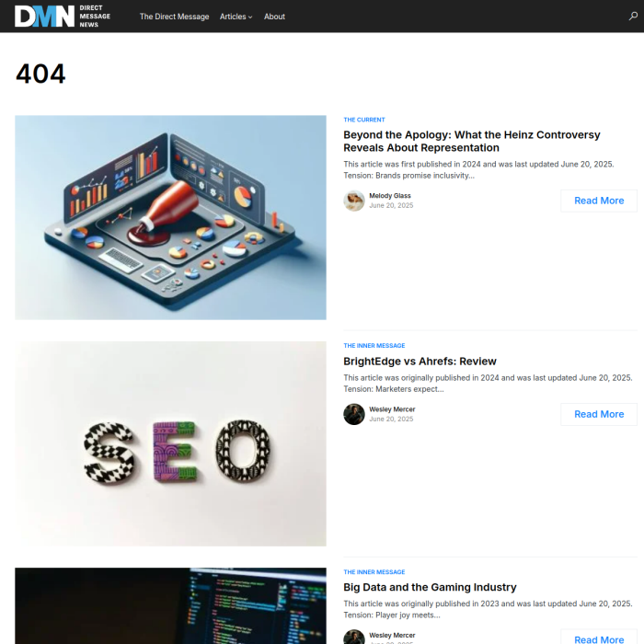
Task: Click THE INNER MESSAGE label above BrightEdge
Action: pyautogui.click(x=374, y=346)
